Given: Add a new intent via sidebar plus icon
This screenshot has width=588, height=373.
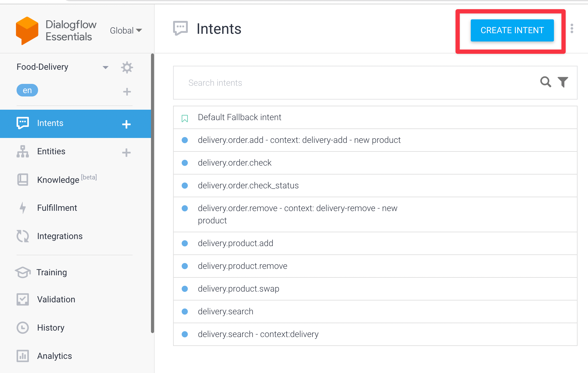Looking at the screenshot, I should coord(126,124).
